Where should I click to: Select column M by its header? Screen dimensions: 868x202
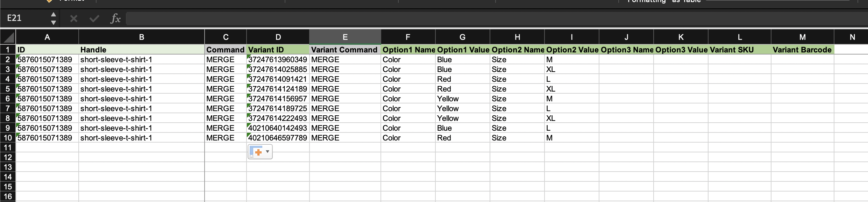click(x=802, y=37)
